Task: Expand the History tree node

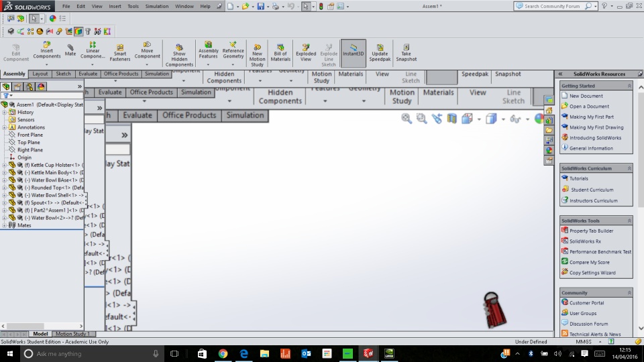Action: [5, 112]
